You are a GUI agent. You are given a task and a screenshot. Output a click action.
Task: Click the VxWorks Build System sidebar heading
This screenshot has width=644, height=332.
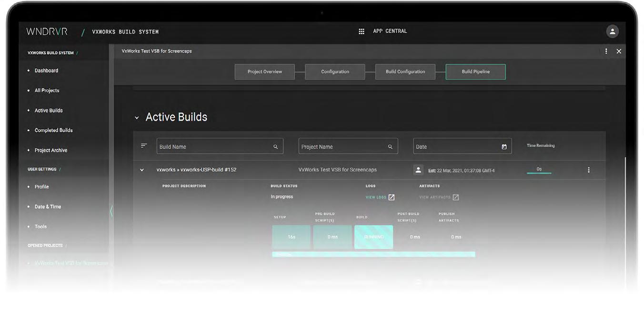coord(50,53)
